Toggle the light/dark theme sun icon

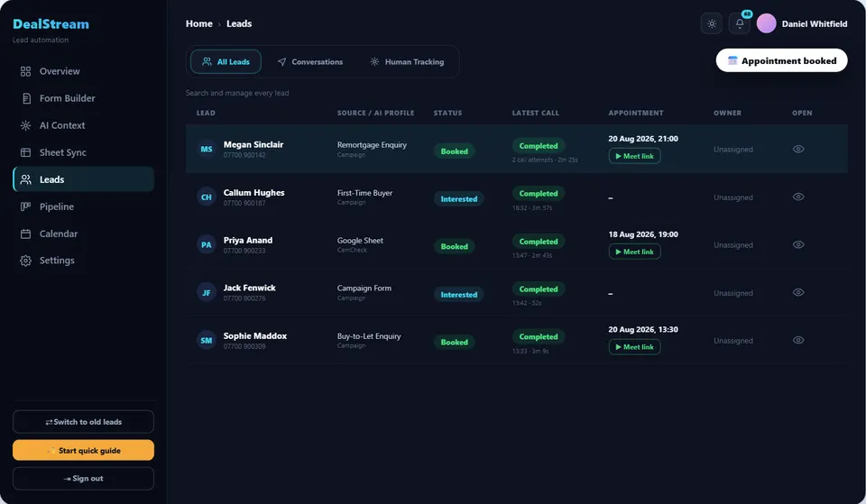pos(712,23)
